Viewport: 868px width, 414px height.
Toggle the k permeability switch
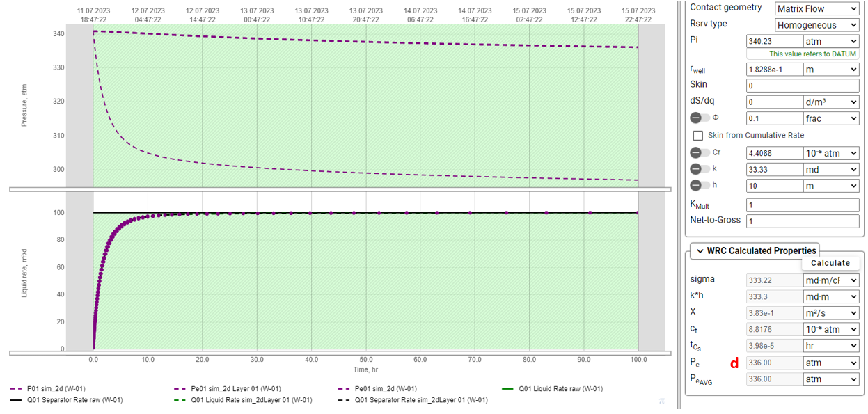[x=700, y=169]
